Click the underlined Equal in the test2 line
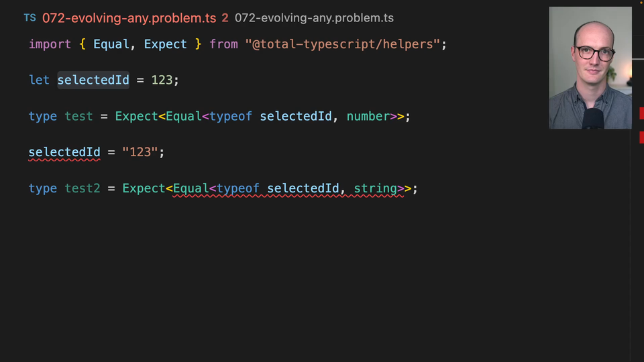644x362 pixels. pyautogui.click(x=191, y=189)
